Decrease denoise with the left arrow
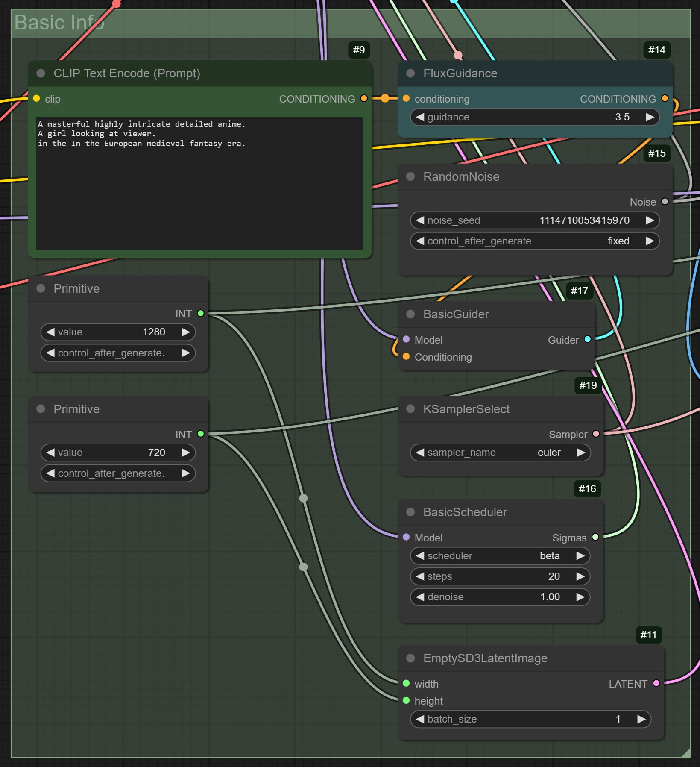This screenshot has width=700, height=767. click(420, 597)
